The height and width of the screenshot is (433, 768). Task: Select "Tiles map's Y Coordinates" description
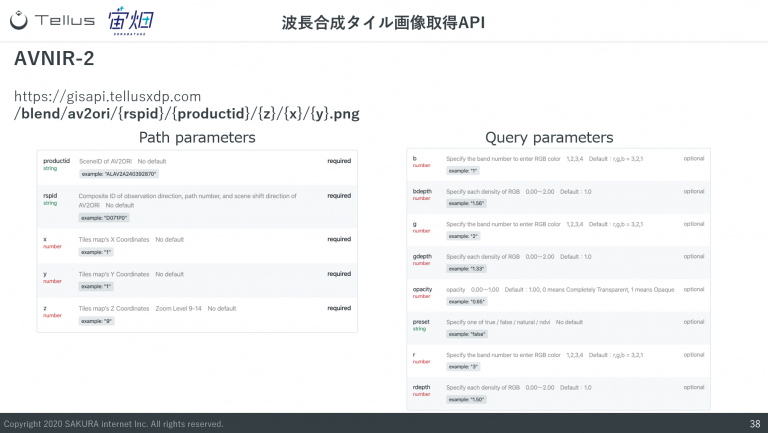[114, 274]
